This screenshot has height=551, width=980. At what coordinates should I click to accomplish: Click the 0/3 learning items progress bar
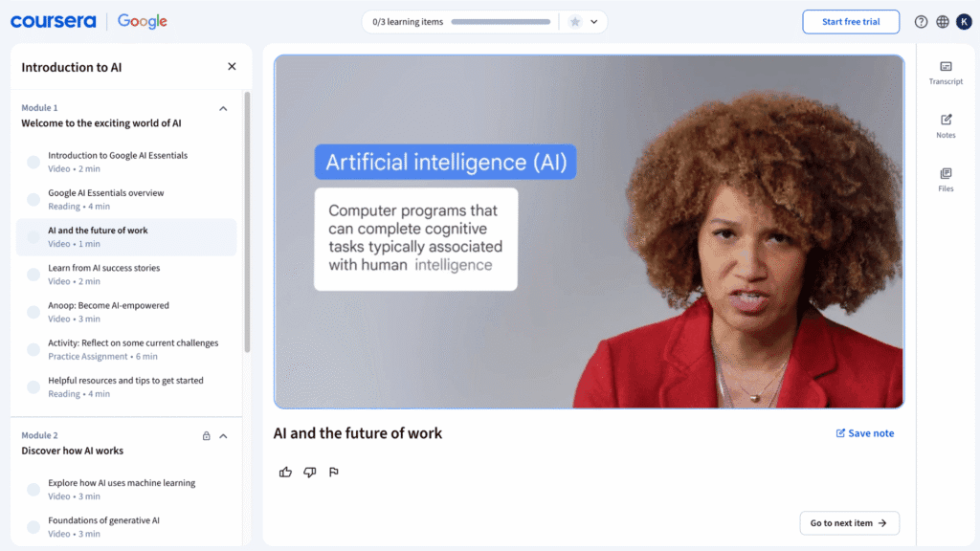coord(501,22)
